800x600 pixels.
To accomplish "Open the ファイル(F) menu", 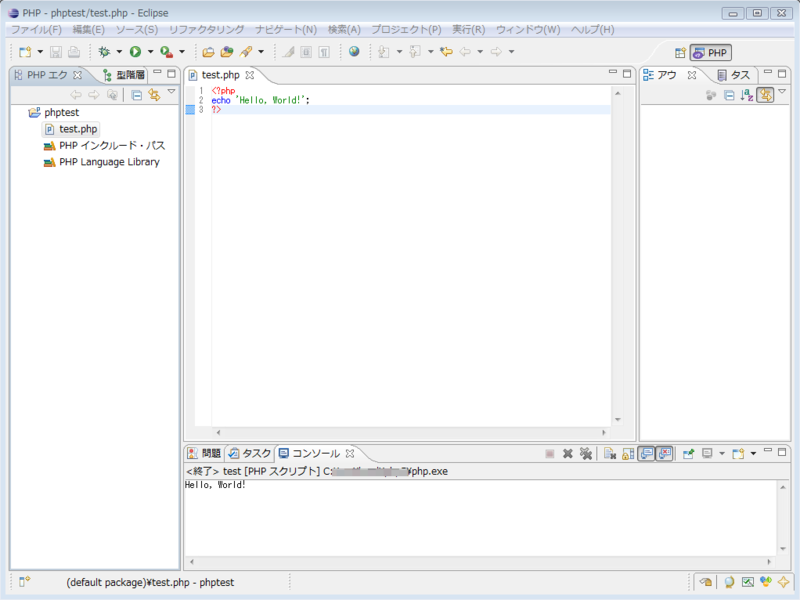I will pyautogui.click(x=36, y=30).
